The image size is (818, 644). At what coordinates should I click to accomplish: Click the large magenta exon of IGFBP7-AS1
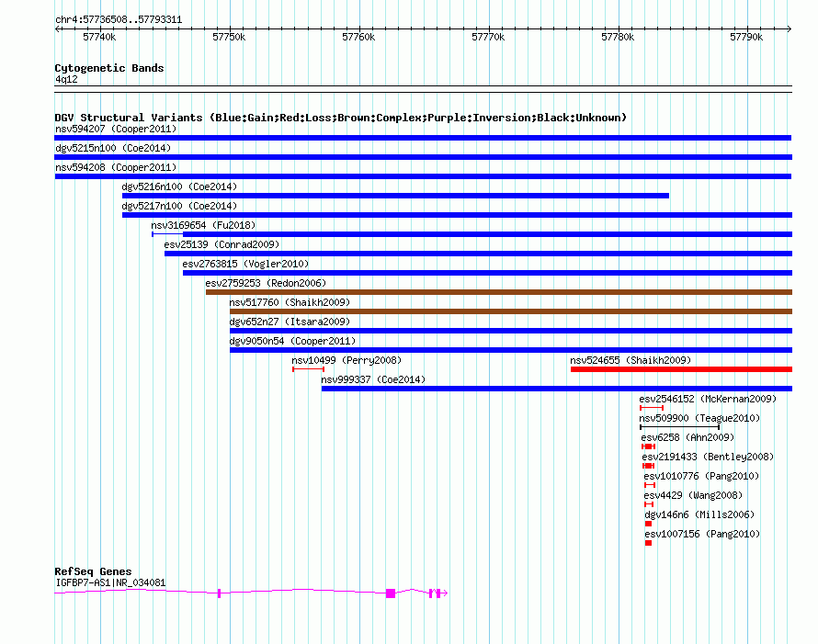[x=391, y=593]
